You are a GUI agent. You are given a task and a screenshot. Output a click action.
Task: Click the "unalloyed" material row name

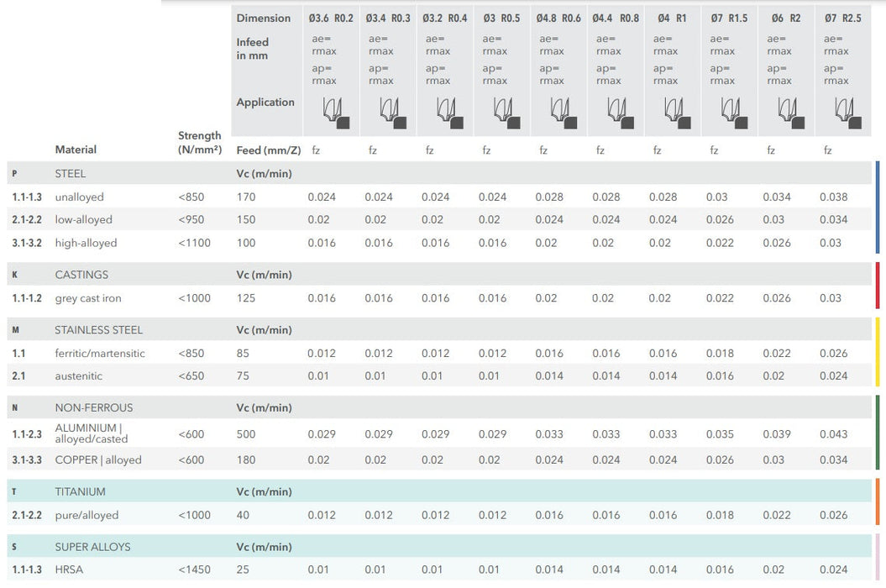tap(79, 197)
